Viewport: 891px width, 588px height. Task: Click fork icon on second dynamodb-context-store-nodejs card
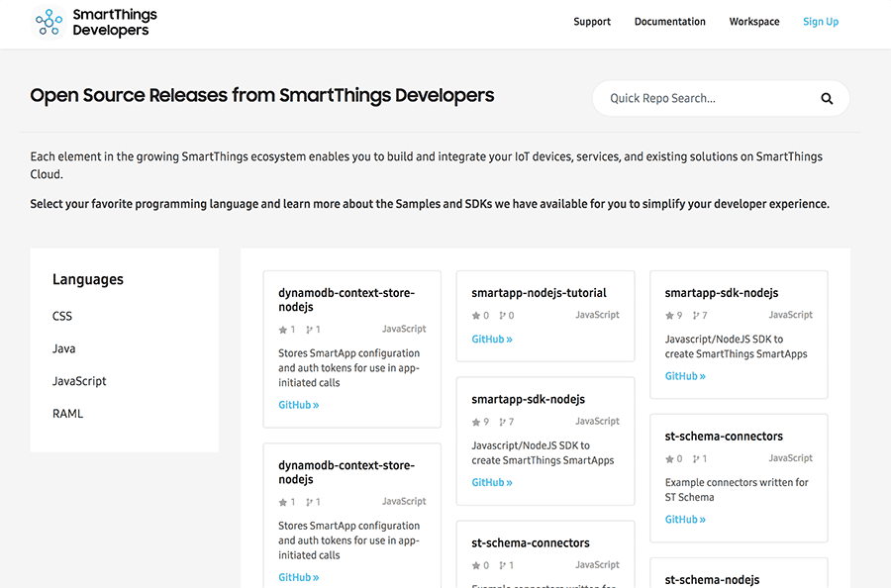pyautogui.click(x=310, y=502)
